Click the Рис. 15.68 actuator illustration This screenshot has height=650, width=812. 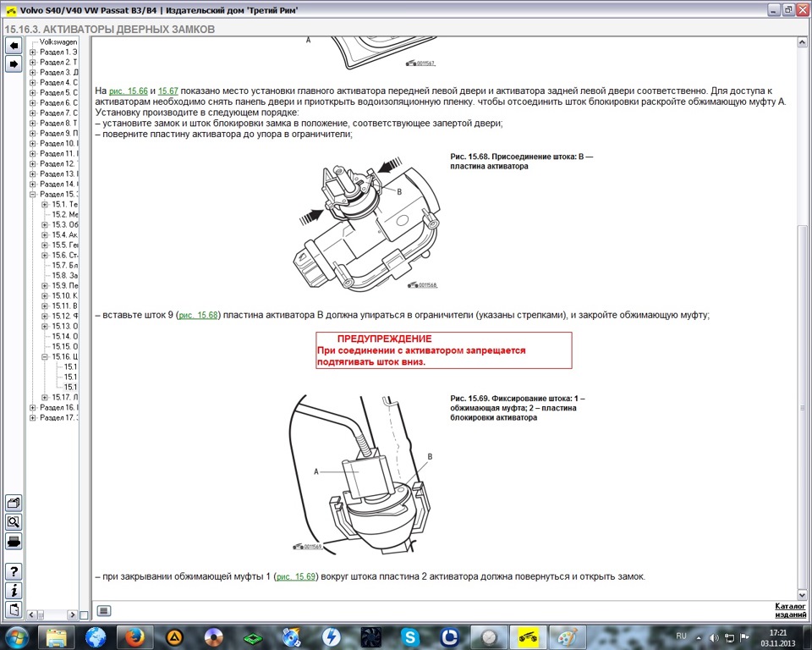click(x=368, y=223)
